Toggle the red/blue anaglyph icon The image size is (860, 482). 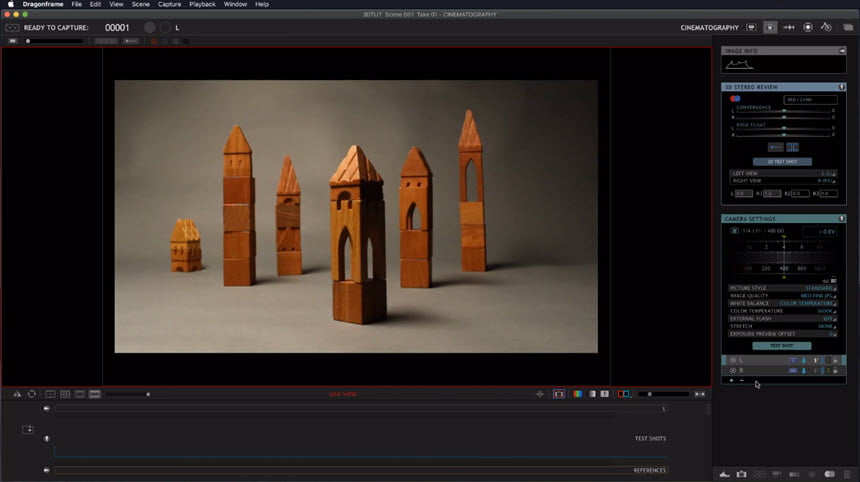pos(735,99)
